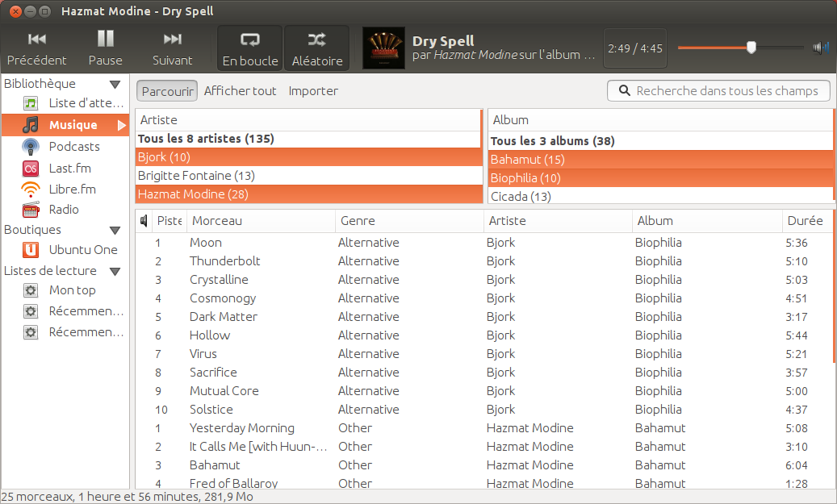Select album Cicada (13)
Screen dimensions: 837x504
tap(659, 196)
